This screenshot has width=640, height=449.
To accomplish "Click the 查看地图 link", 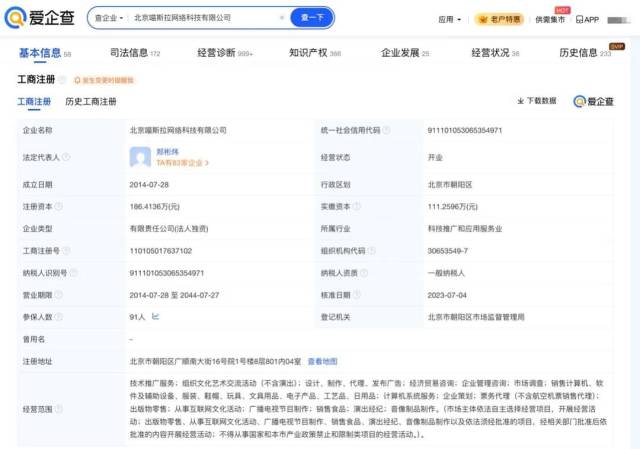I will coord(322,361).
